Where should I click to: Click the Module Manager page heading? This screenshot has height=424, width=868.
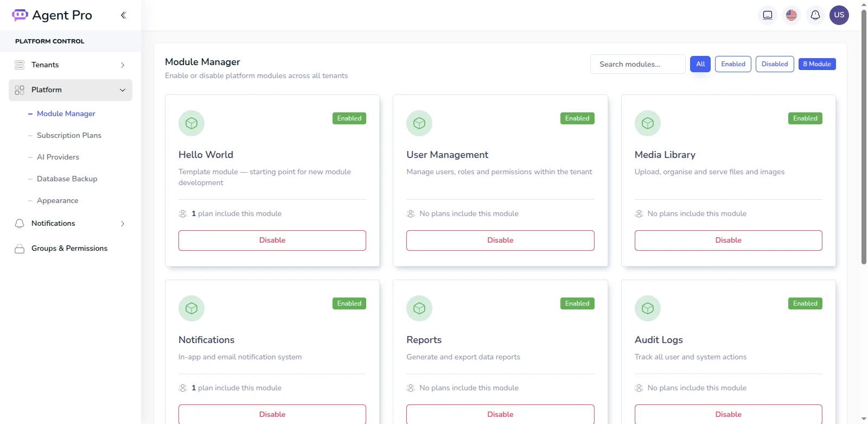coord(202,62)
